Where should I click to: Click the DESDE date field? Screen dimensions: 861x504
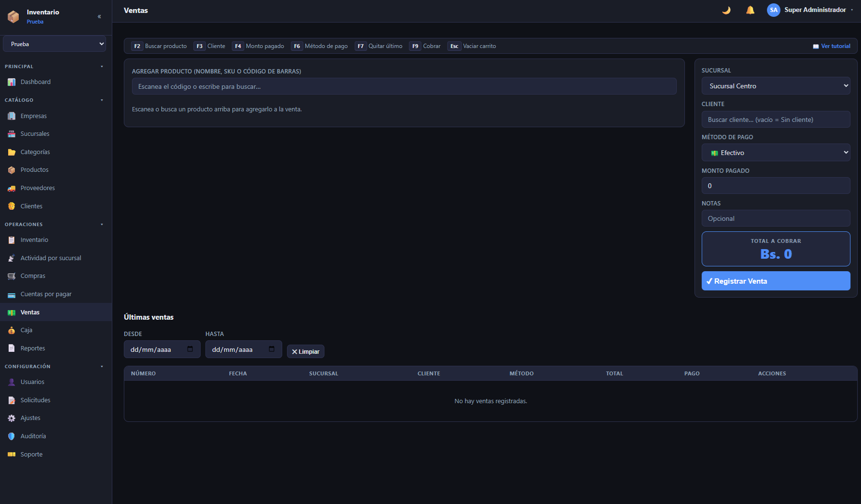(162, 349)
